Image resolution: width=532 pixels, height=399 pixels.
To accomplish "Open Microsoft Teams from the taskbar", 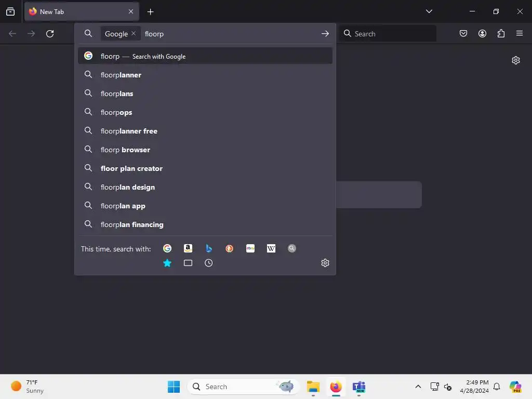I will click(x=359, y=387).
